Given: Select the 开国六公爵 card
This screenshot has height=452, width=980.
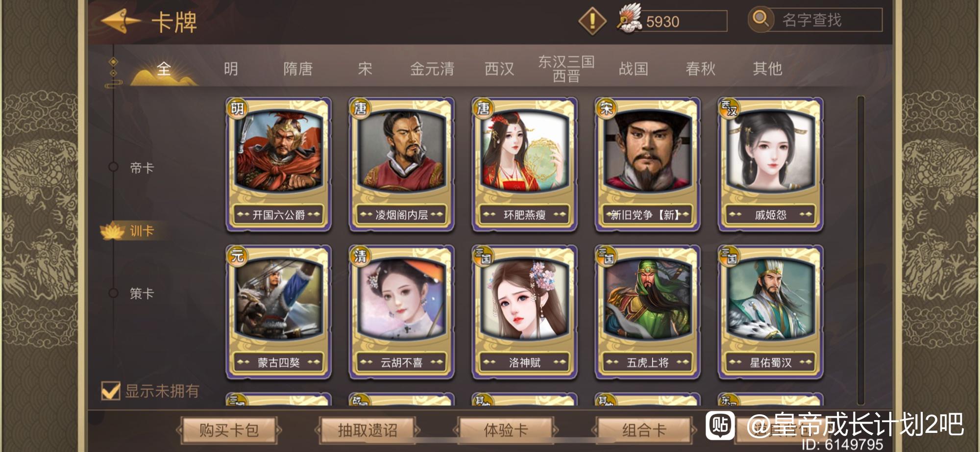Looking at the screenshot, I should [278, 164].
